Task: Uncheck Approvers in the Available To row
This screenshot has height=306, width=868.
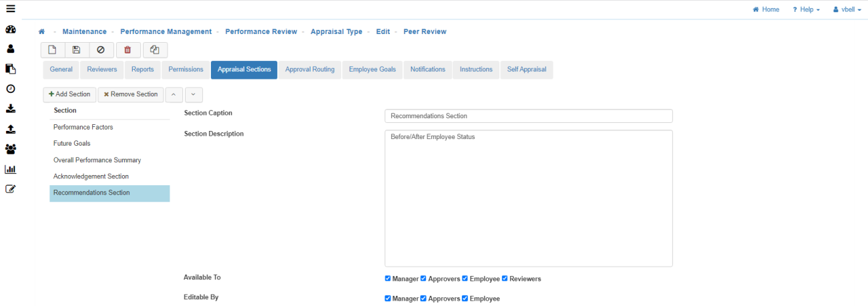Action: (423, 279)
